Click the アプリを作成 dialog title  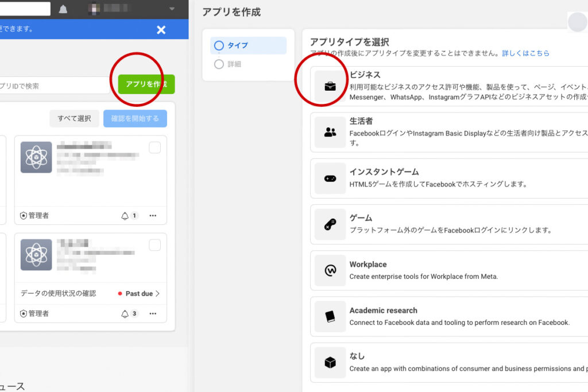tap(231, 12)
